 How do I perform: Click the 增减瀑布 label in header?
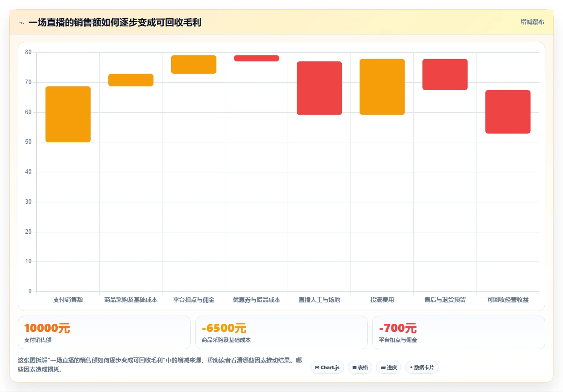pos(532,22)
